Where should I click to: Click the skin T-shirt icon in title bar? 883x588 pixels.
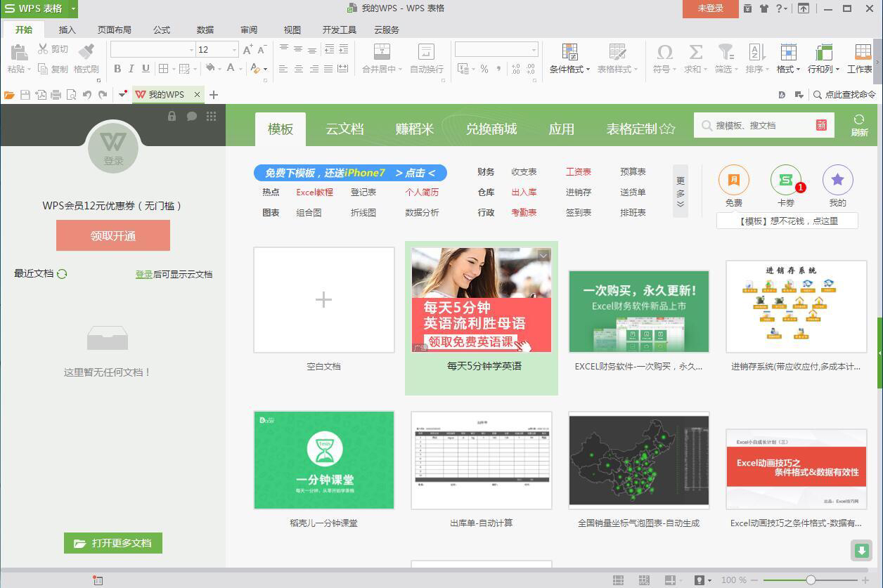(764, 8)
